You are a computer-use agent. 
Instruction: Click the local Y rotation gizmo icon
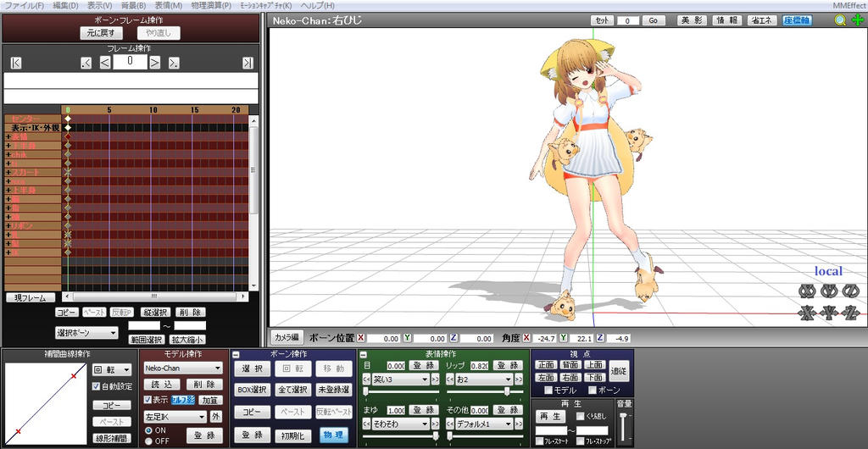pos(829,290)
